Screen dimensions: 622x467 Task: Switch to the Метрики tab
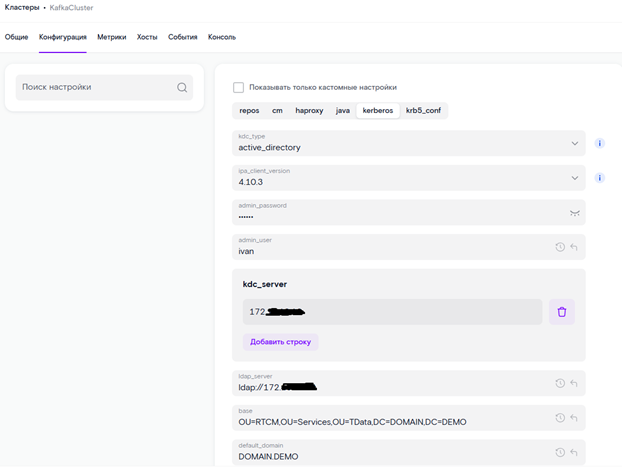pyautogui.click(x=112, y=37)
